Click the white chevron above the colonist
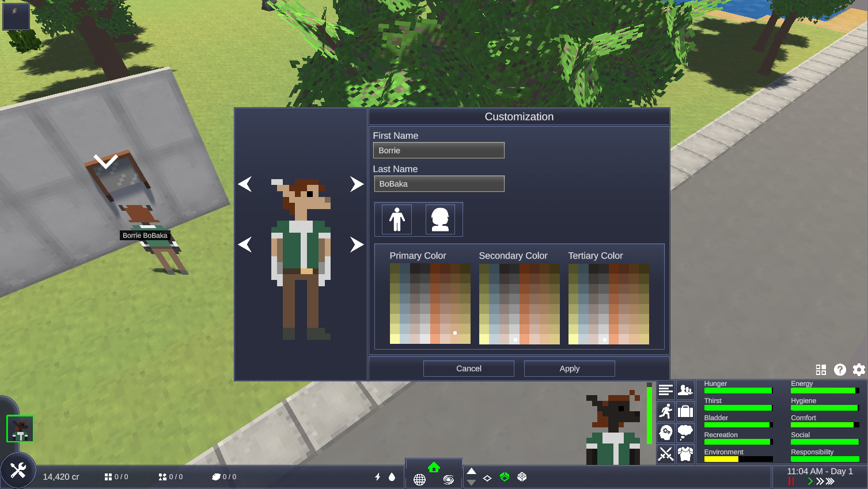The height and width of the screenshot is (489, 868). [106, 161]
